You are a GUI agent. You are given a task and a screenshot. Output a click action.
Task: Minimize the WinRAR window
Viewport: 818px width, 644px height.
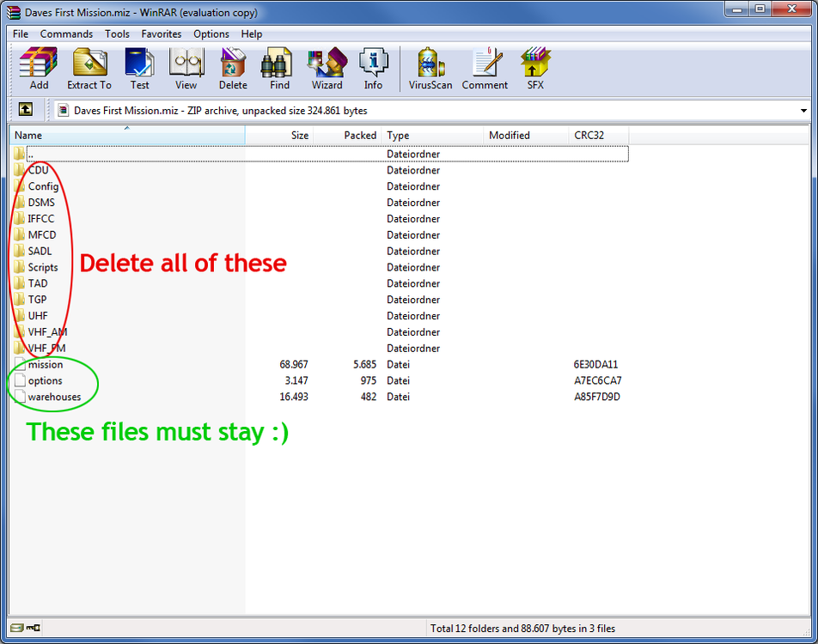[x=737, y=9]
